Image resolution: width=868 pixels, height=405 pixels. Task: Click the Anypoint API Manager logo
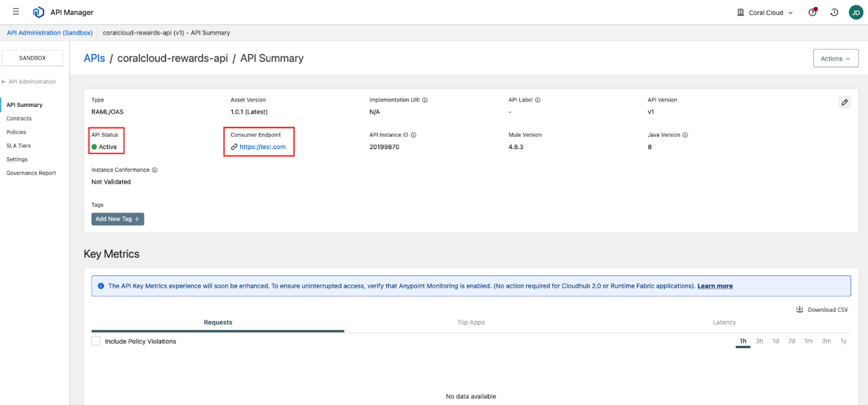tap(38, 12)
